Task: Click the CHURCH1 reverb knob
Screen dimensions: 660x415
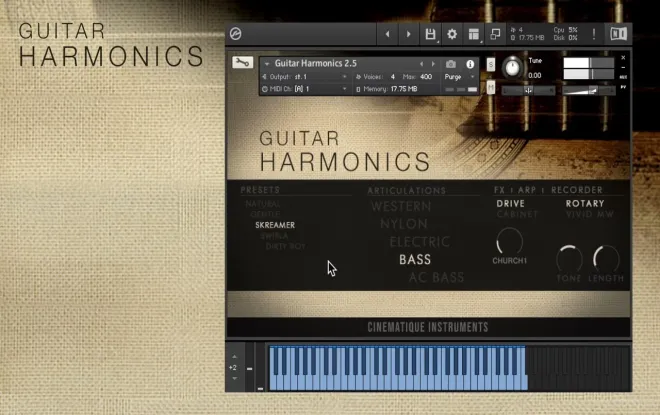Action: tap(509, 241)
